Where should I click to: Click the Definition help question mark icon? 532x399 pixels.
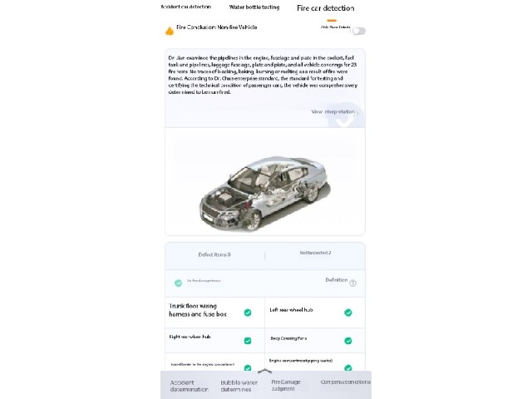[x=352, y=283]
